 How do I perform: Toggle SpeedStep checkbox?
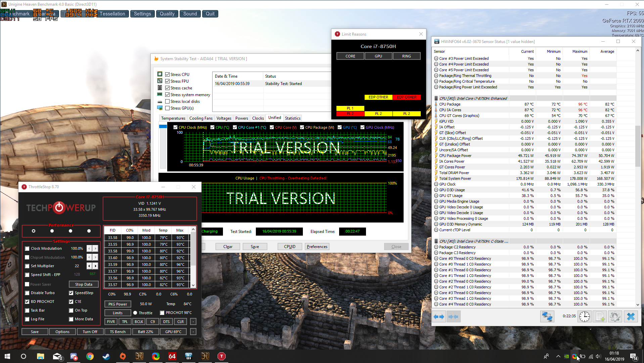click(x=71, y=293)
